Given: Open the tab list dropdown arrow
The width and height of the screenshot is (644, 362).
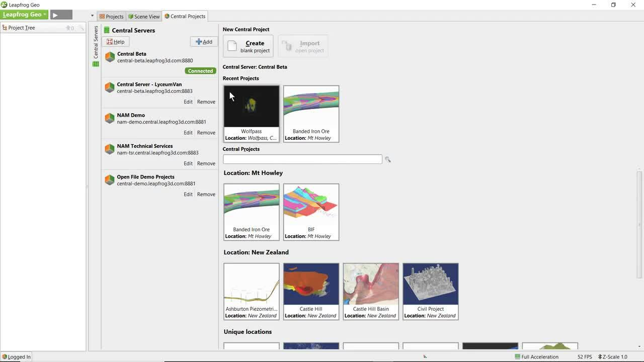Looking at the screenshot, I should pyautogui.click(x=92, y=16).
